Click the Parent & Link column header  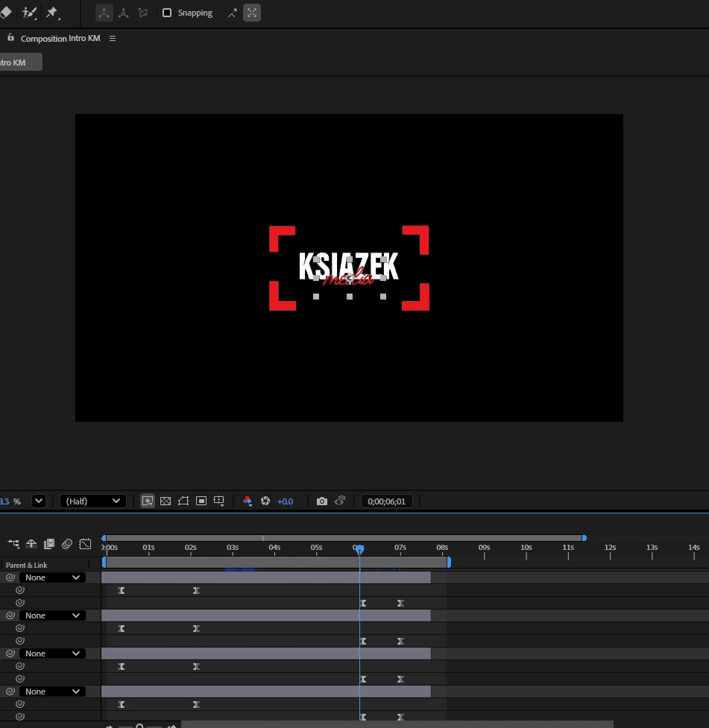[27, 565]
